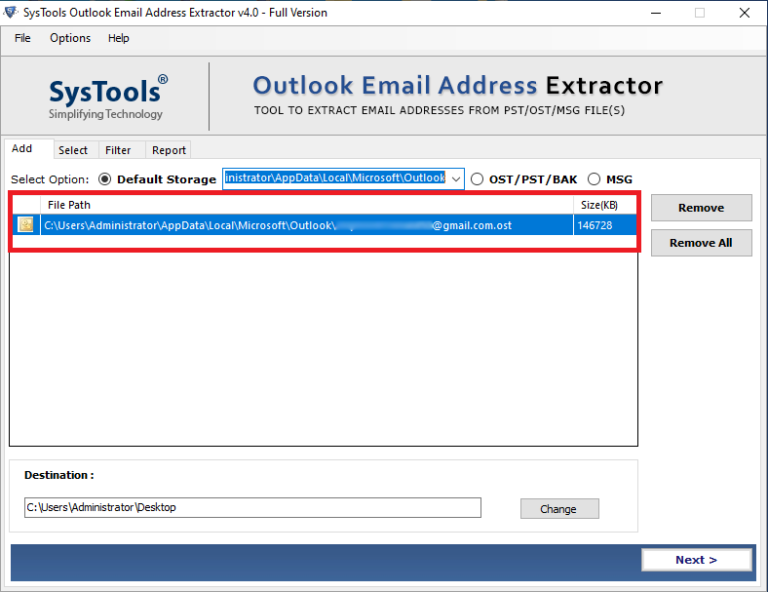Image resolution: width=768 pixels, height=592 pixels.
Task: Click the Destination path input field
Action: pos(253,507)
